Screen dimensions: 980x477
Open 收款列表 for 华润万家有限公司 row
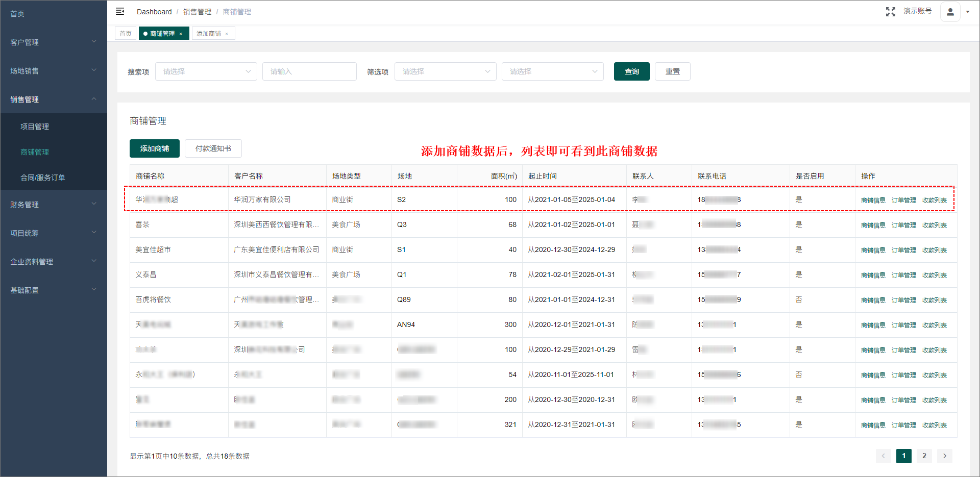[x=935, y=200]
